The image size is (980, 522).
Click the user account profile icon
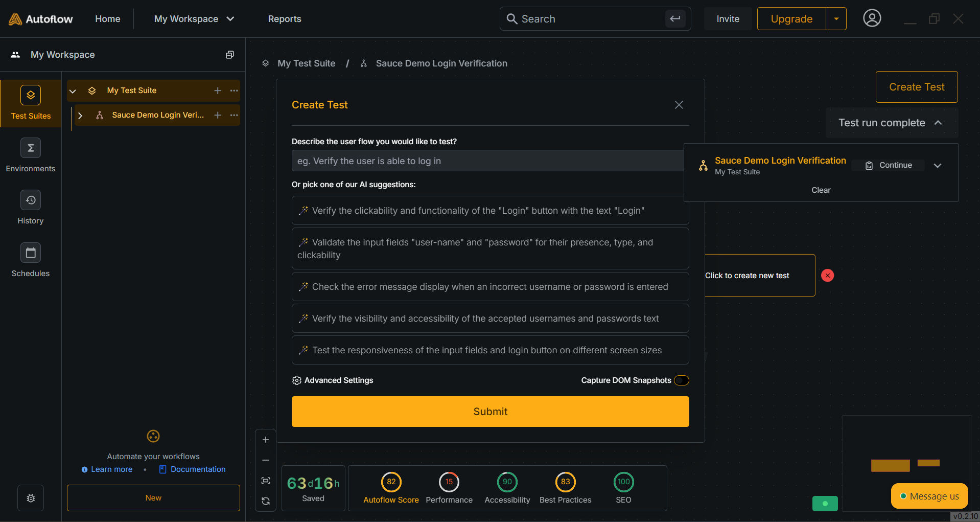point(872,18)
